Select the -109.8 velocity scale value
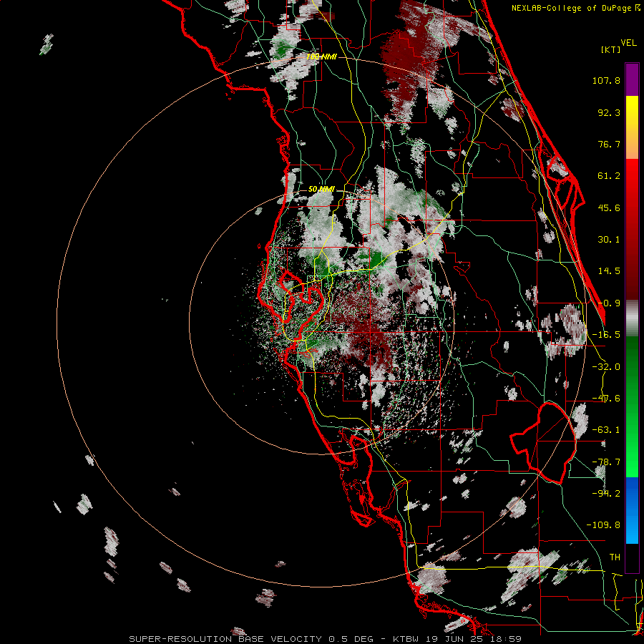The width and height of the screenshot is (644, 644). pos(603,525)
